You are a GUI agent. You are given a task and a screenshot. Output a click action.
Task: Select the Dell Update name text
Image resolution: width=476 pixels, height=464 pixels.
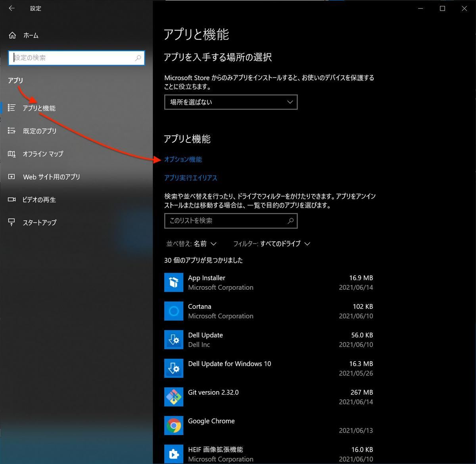click(x=205, y=335)
